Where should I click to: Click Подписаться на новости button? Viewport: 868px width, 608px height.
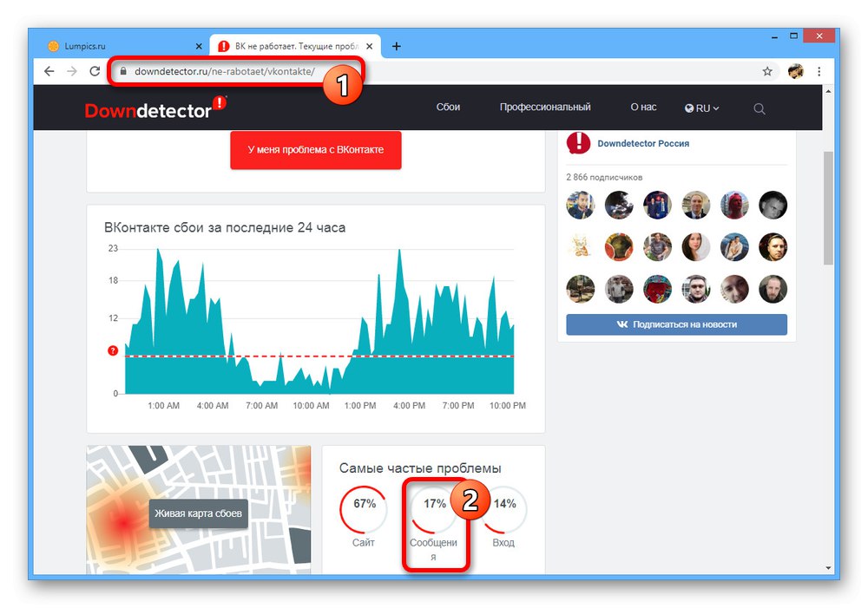click(676, 324)
